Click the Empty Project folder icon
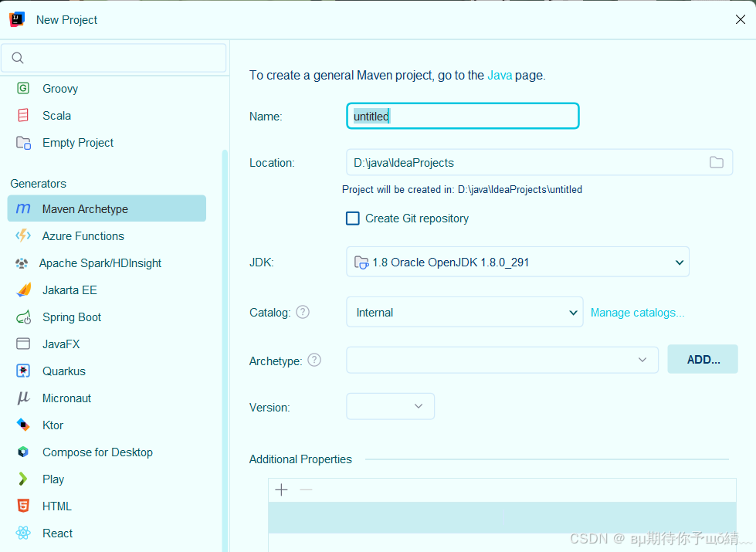The width and height of the screenshot is (756, 552). tap(24, 143)
